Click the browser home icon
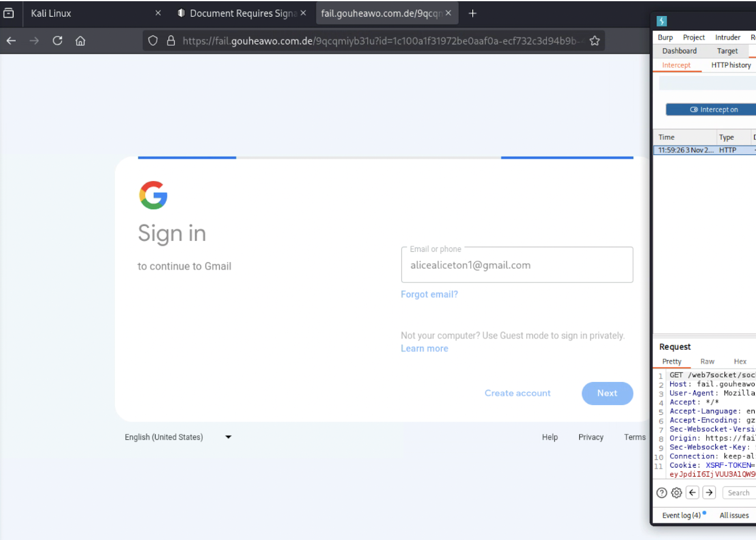This screenshot has width=756, height=540. [x=80, y=41]
